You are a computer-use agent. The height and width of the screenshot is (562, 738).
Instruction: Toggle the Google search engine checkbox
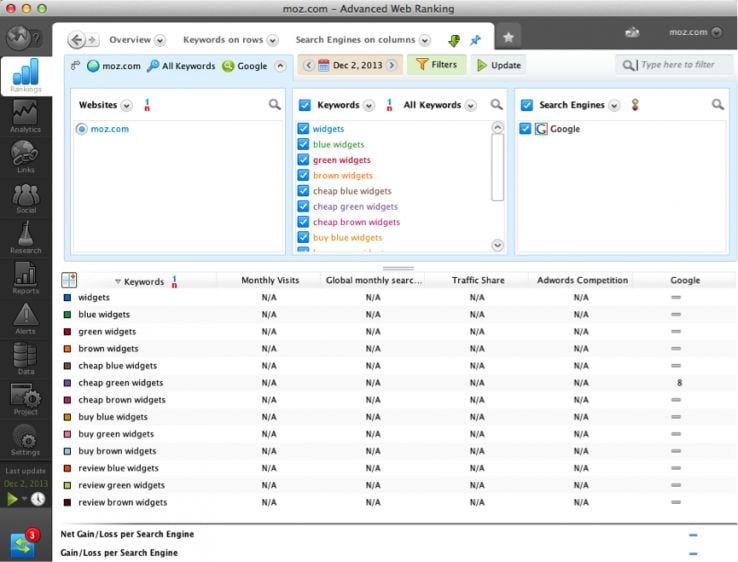(x=526, y=129)
